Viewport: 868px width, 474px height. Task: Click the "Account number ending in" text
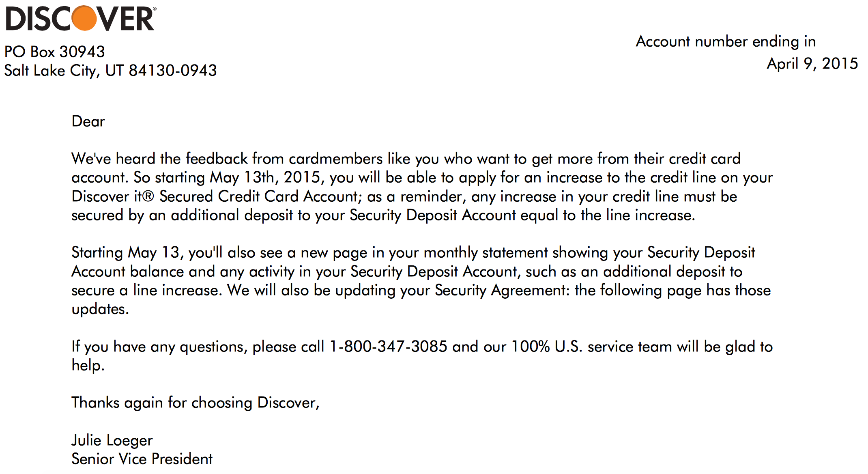coord(726,41)
